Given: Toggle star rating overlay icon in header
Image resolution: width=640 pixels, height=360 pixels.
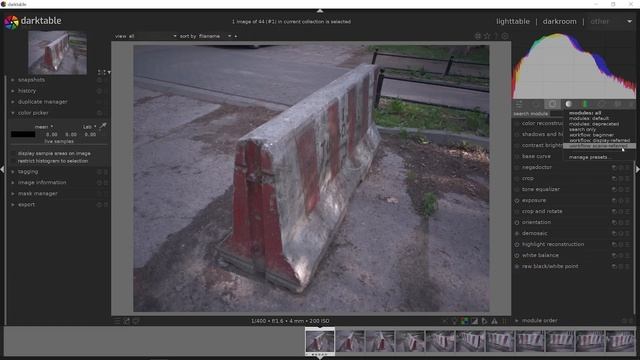Looking at the screenshot, I should pos(487,36).
